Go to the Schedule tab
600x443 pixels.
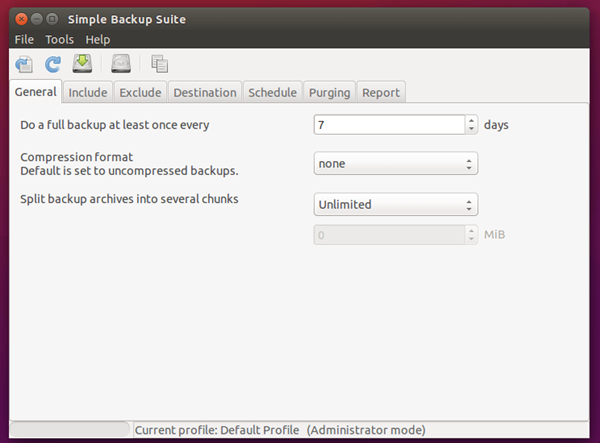(x=272, y=92)
